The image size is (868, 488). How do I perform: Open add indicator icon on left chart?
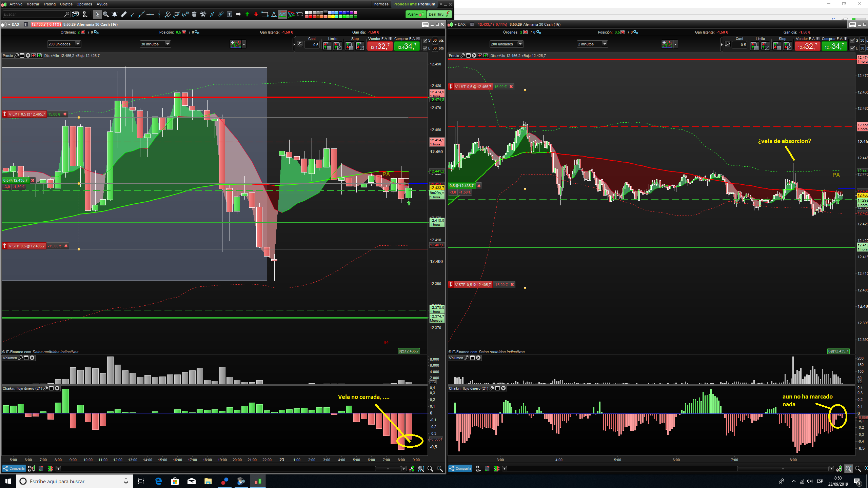pos(235,44)
